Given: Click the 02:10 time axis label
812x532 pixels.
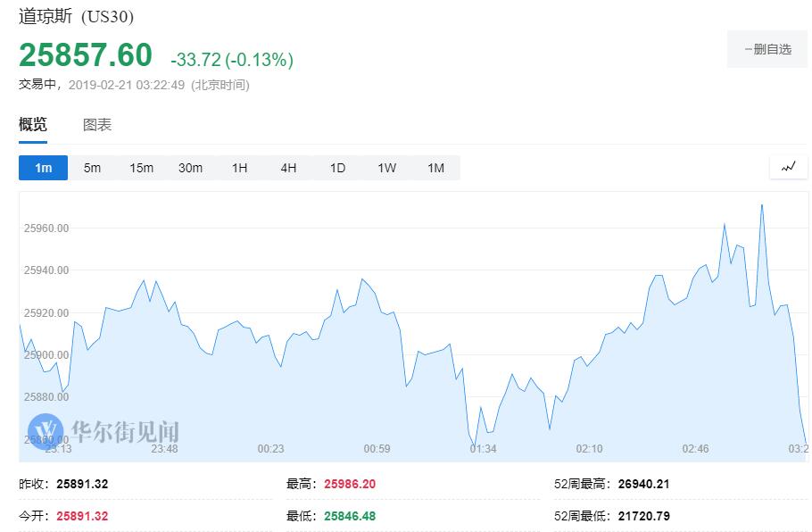Looking at the screenshot, I should [589, 448].
